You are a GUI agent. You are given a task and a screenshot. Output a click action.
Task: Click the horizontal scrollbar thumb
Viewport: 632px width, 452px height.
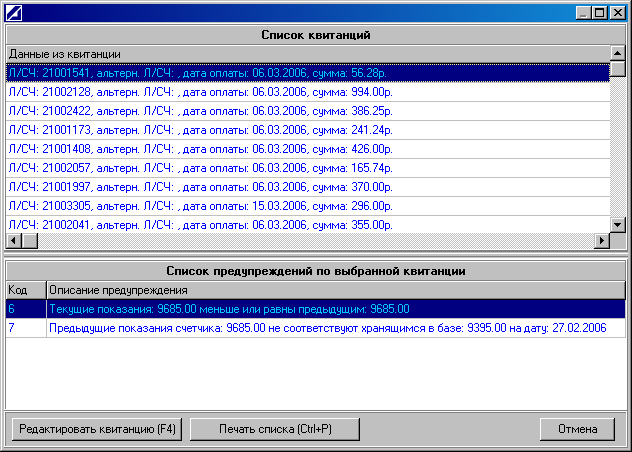(x=29, y=241)
